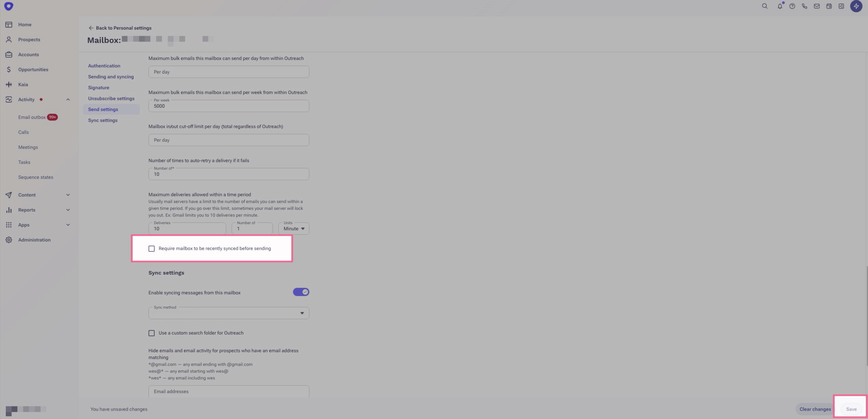Viewport: 868px width, 419px height.
Task: Open the Sync method dropdown
Action: (229, 313)
